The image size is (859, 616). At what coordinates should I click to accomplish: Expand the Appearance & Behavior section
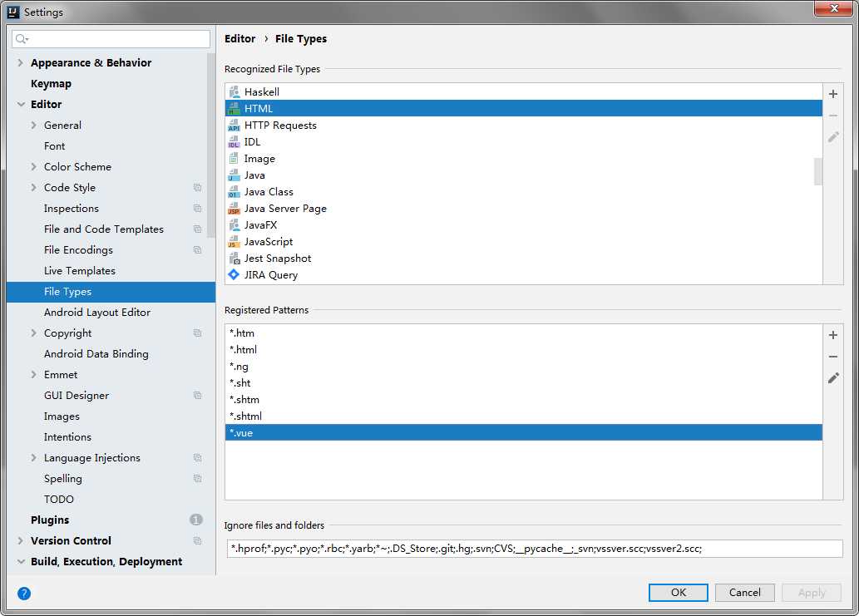20,63
